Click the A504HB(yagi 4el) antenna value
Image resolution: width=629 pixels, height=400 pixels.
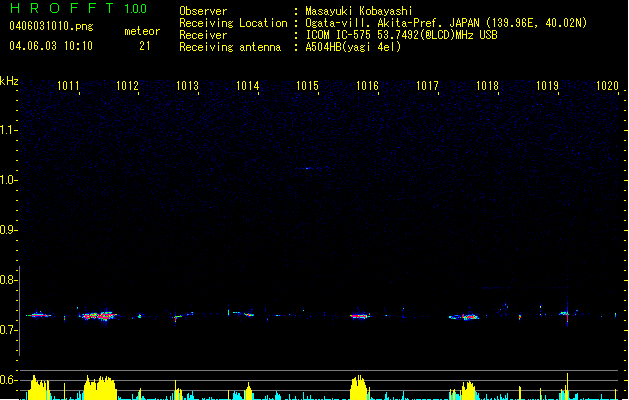tap(353, 47)
